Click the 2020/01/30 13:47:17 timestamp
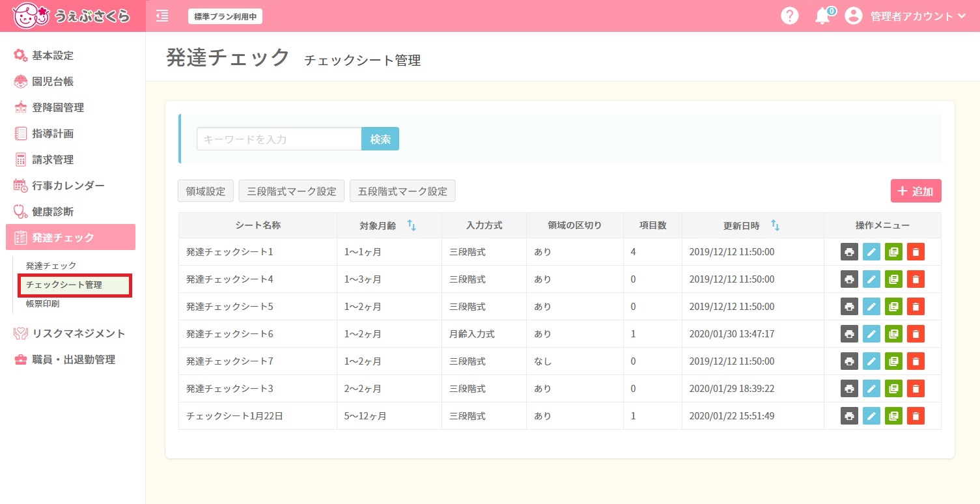The image size is (980, 504). [732, 334]
